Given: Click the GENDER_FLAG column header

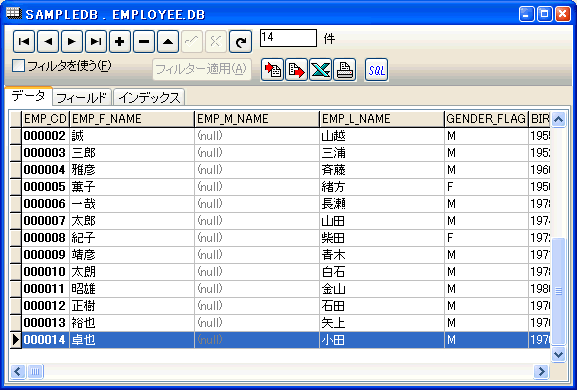Looking at the screenshot, I should point(486,119).
